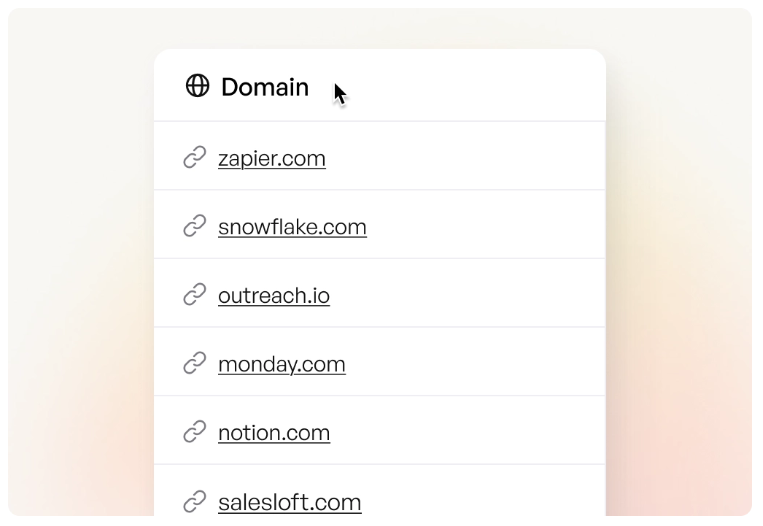
Task: Tap the chain-link icon beside salesloft.com
Action: 195,501
